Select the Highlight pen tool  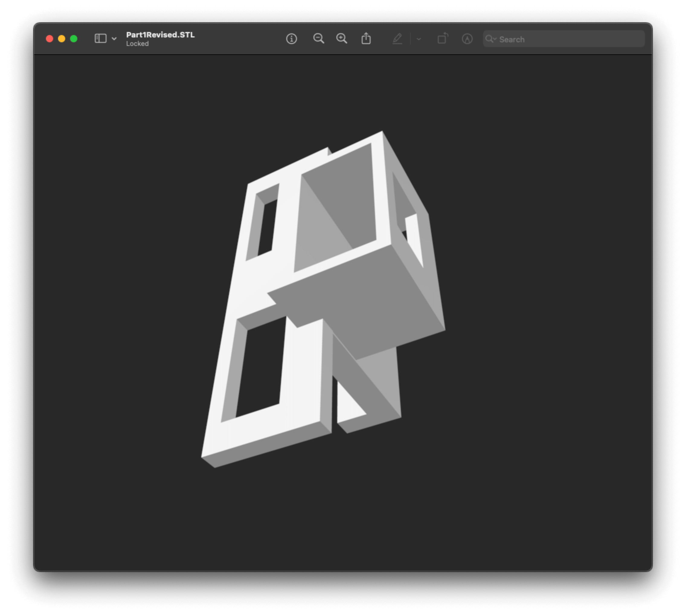397,39
